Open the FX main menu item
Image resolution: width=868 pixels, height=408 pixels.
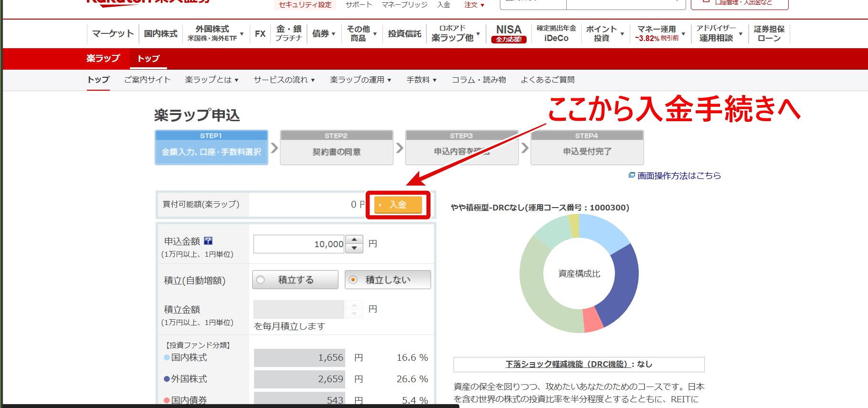coord(260,33)
